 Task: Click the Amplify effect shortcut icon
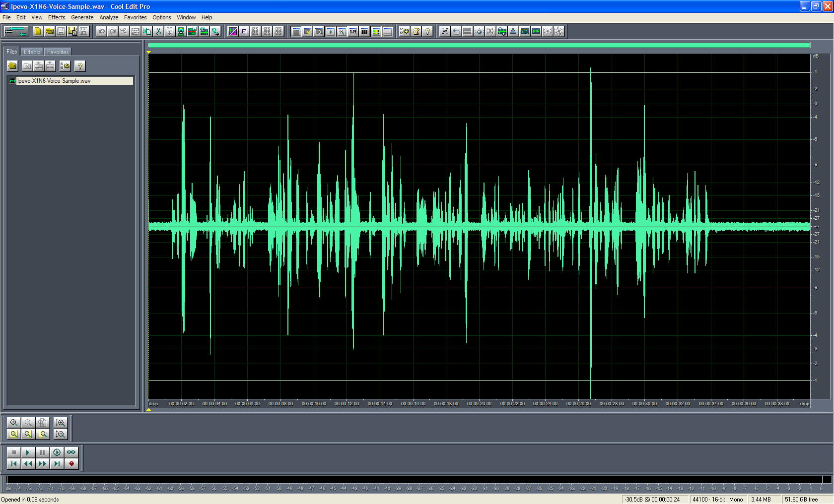pyautogui.click(x=502, y=31)
